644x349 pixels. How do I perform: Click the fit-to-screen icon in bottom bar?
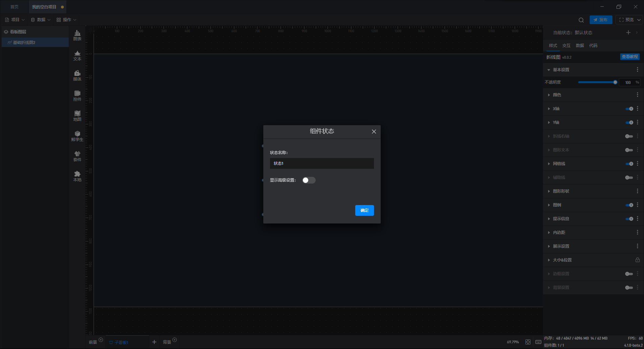528,342
